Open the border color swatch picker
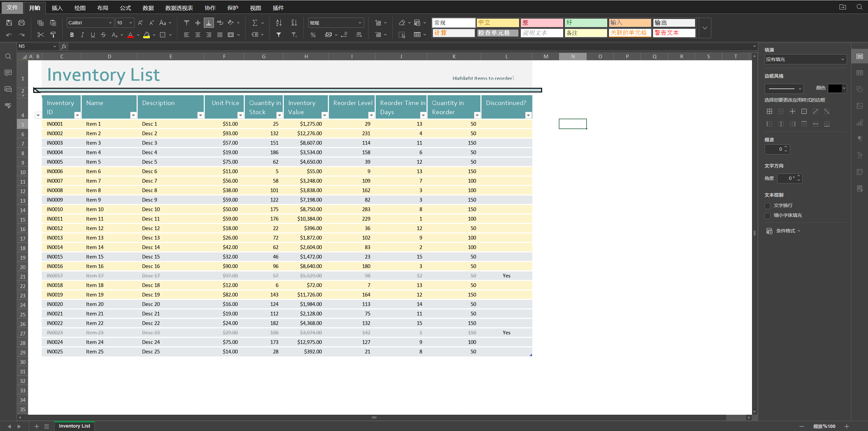This screenshot has height=431, width=868. 837,88
